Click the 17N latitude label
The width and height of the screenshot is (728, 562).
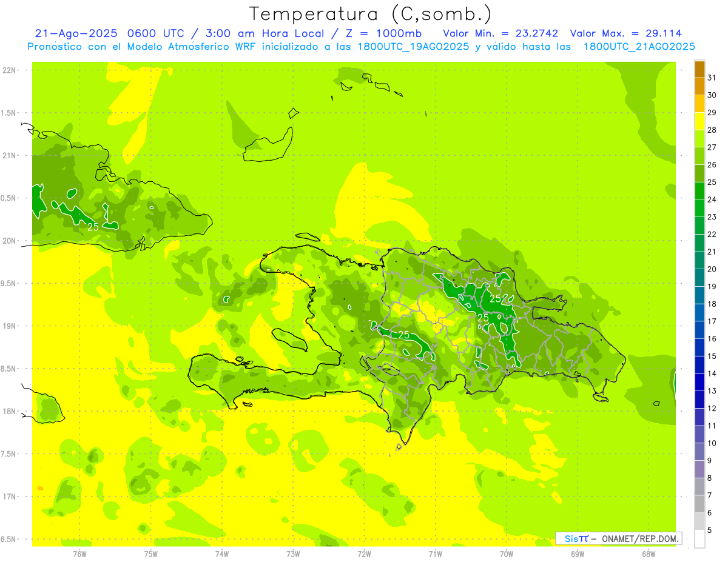point(10,497)
